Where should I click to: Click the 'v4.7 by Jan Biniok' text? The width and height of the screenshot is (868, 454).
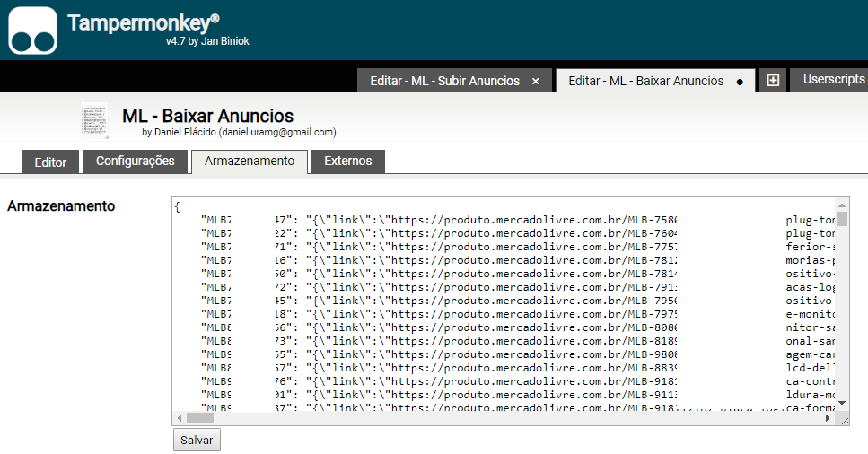(x=207, y=41)
